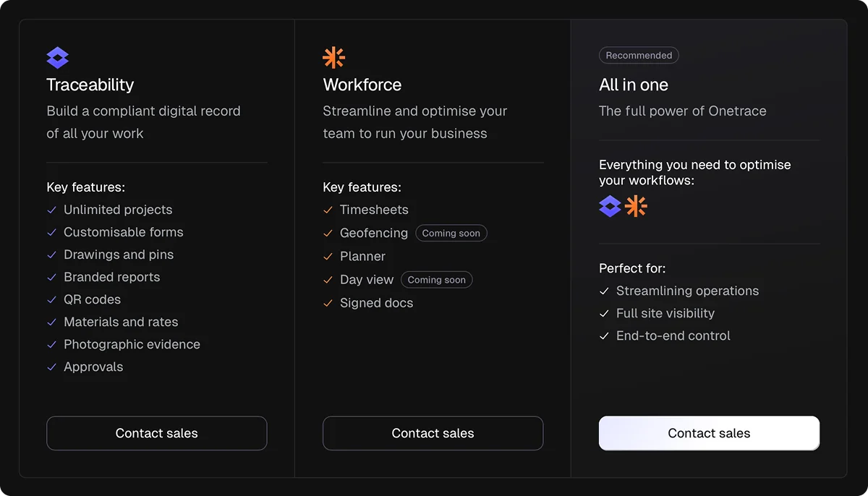
Task: Click the text 'Drawings and pins'
Action: (119, 255)
